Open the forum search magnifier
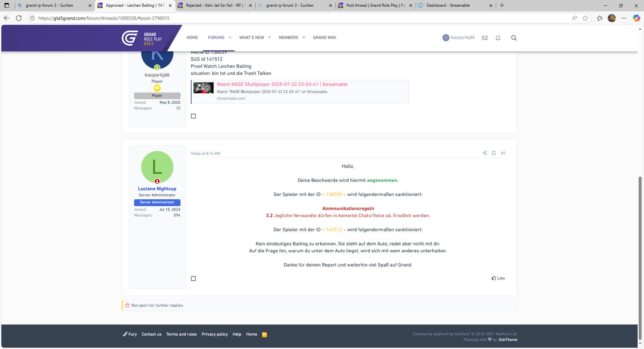 tap(514, 38)
